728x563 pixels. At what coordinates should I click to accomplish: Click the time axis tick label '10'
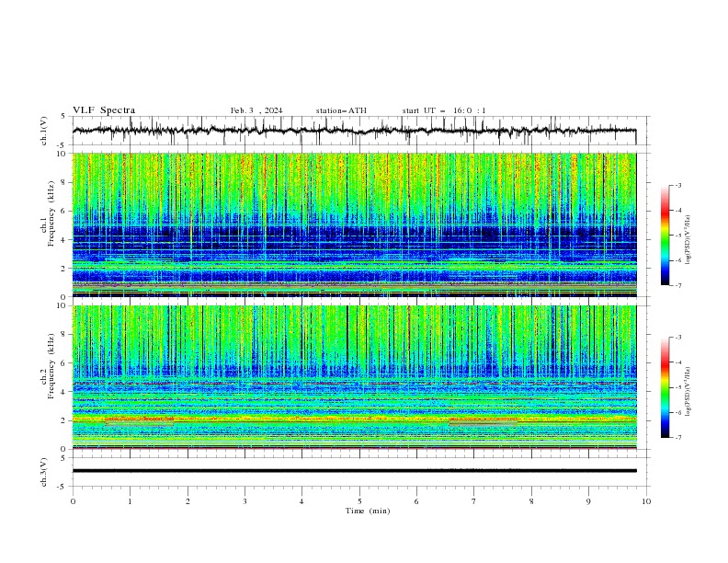pos(646,501)
